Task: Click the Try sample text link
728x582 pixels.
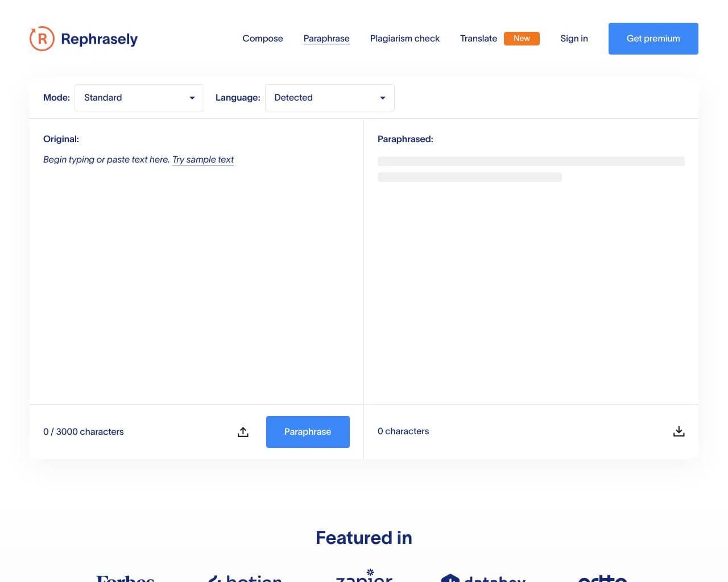Action: (x=203, y=160)
